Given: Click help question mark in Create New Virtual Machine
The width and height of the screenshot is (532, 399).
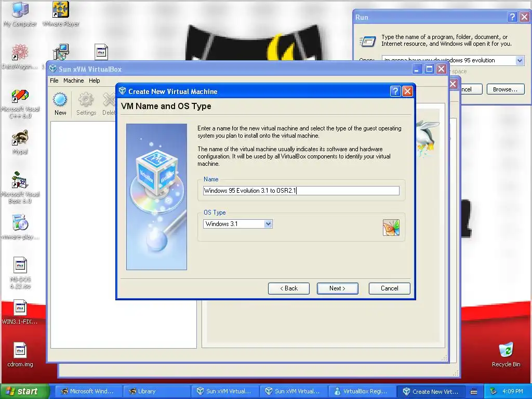Looking at the screenshot, I should pyautogui.click(x=395, y=91).
